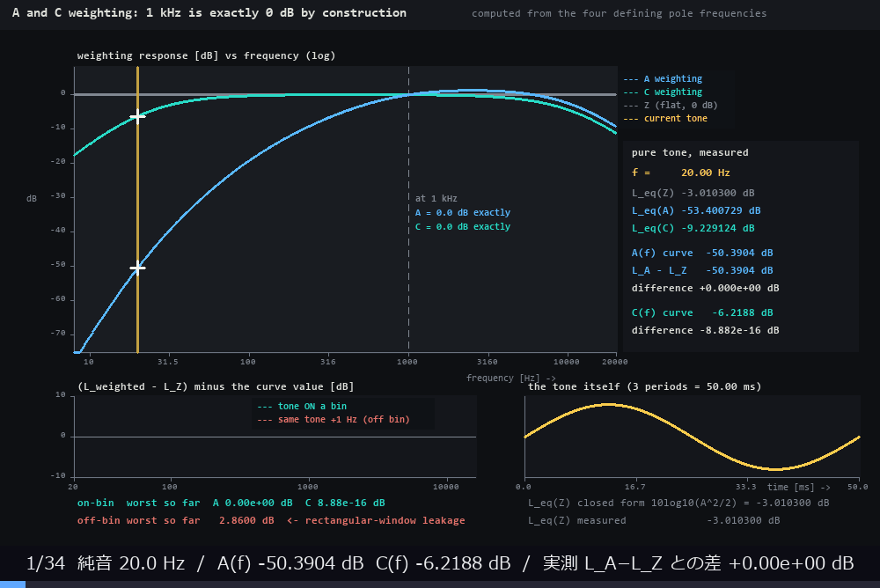Click the '31.5' frequency axis tick label

[167, 362]
